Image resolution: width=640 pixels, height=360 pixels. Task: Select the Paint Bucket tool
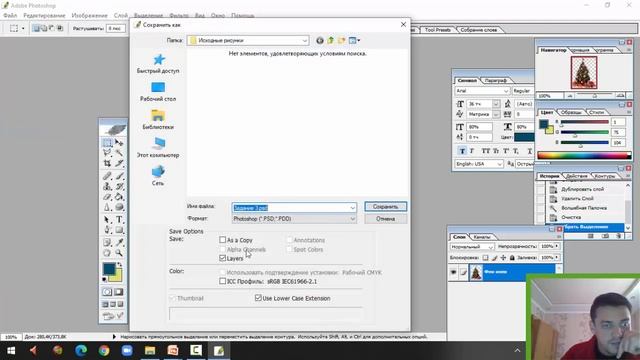point(119,197)
